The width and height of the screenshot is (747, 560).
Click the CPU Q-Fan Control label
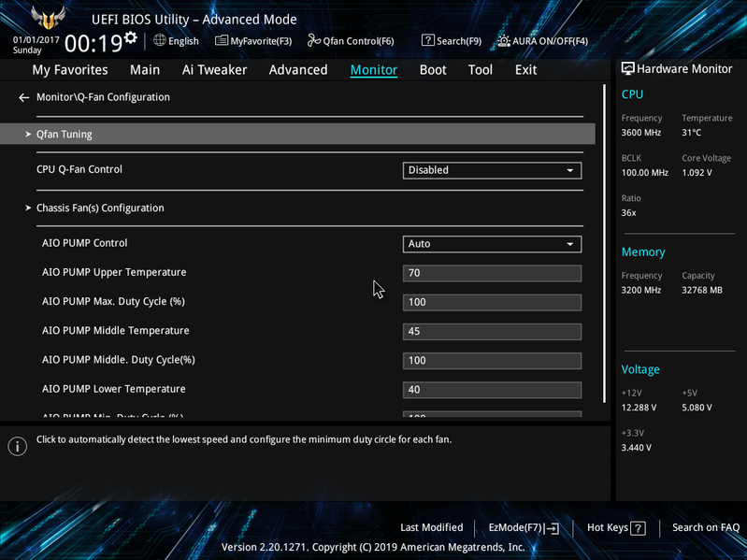coord(79,169)
